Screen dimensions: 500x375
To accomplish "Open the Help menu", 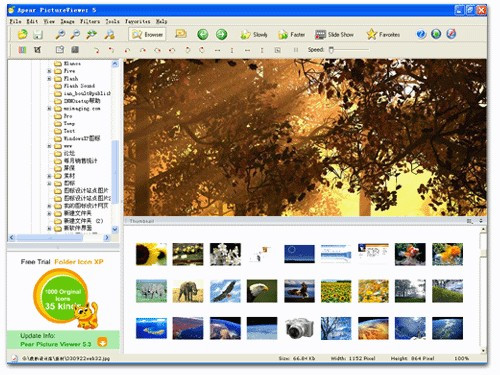I will pos(161,21).
